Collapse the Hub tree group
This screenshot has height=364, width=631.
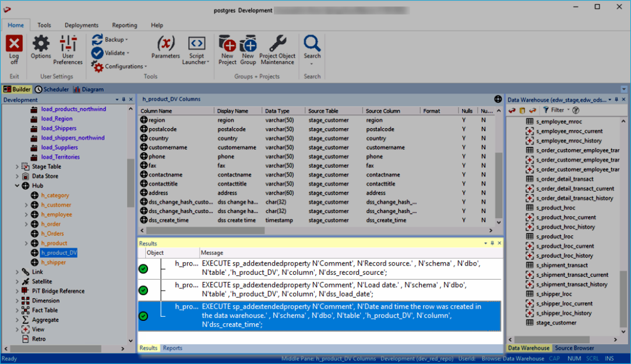click(17, 186)
